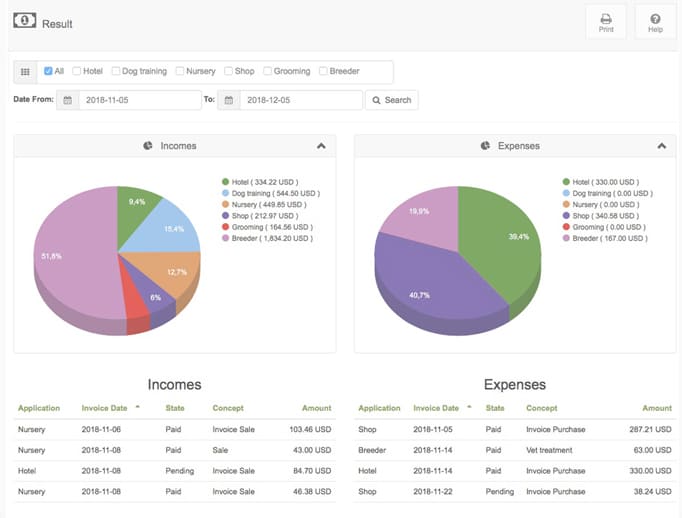This screenshot has height=518, width=682.
Task: Click the pie chart icon next to Incomes
Action: 148,146
